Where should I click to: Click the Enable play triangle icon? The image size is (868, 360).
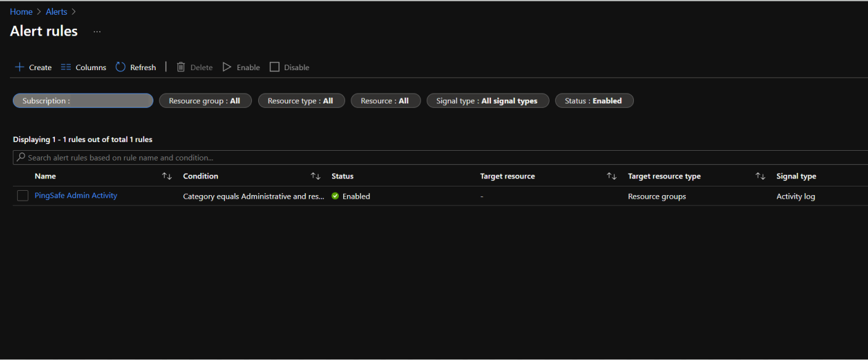pyautogui.click(x=227, y=67)
